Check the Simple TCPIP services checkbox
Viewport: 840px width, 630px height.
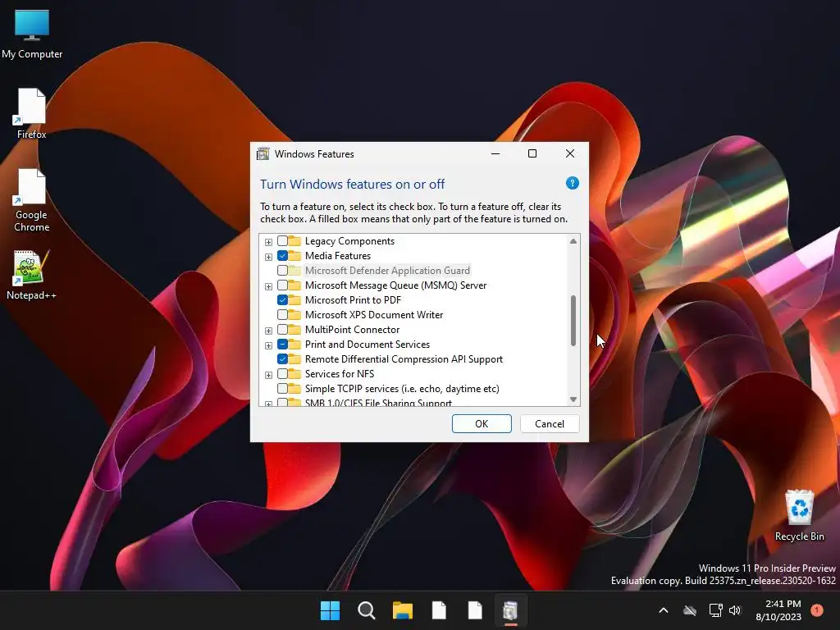(x=282, y=388)
